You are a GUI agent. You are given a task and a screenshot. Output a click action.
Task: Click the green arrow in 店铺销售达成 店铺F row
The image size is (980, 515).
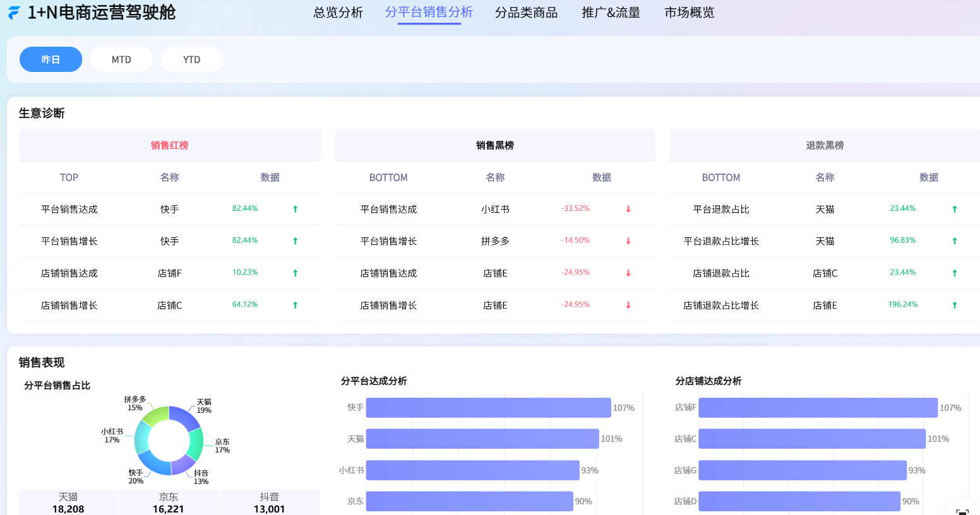[x=295, y=273]
